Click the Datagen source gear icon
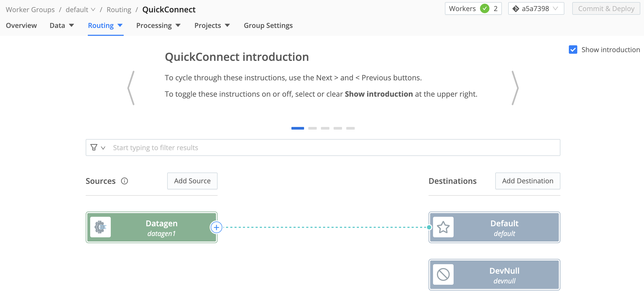 pos(101,227)
